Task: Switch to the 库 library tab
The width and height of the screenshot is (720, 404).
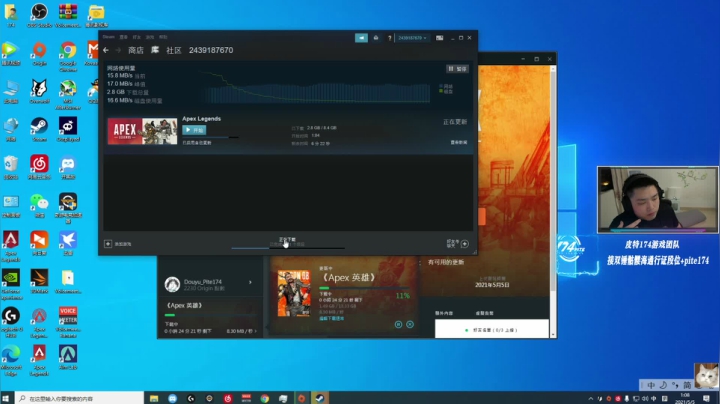Action: (x=155, y=50)
